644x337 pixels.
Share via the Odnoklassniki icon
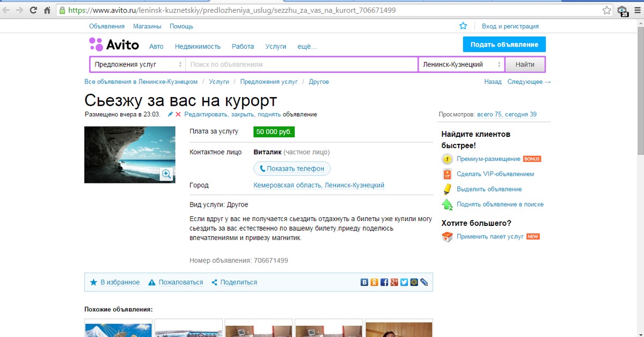coord(374,282)
